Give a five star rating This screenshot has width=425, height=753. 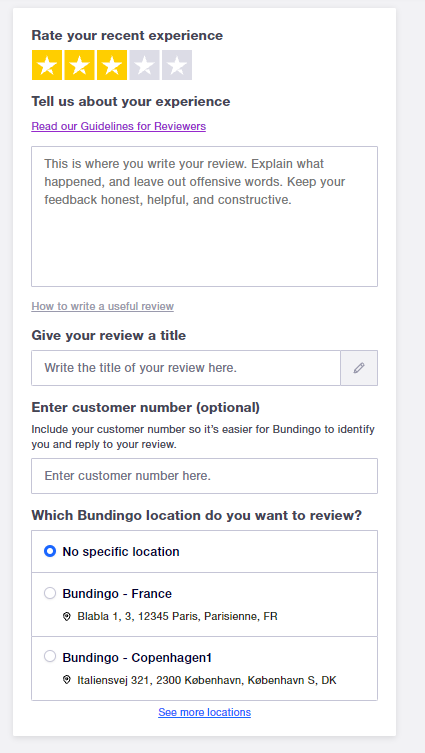coord(177,65)
